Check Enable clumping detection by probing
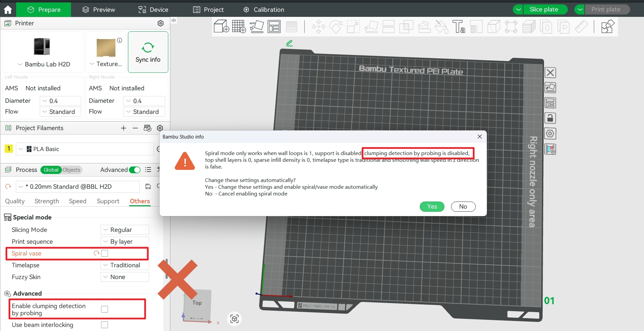The image size is (644, 331). point(105,309)
